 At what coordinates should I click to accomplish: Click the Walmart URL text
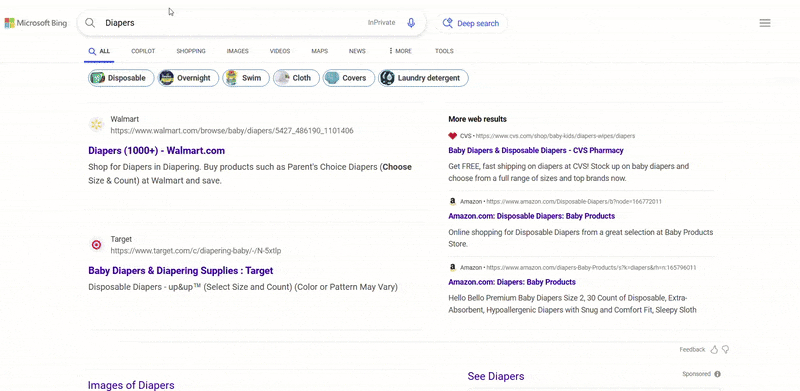click(232, 131)
